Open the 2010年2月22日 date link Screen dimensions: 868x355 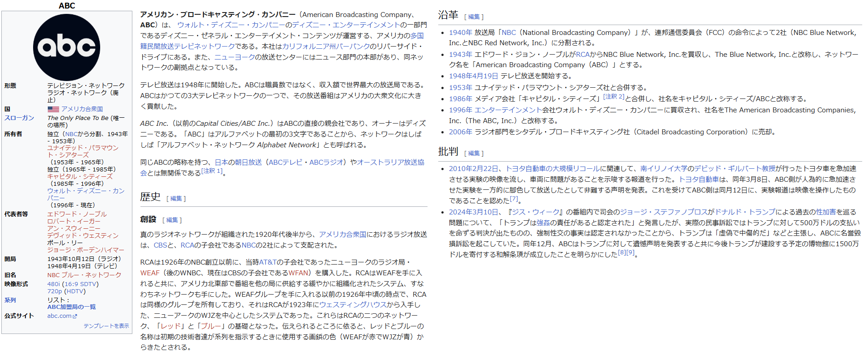[x=474, y=168]
